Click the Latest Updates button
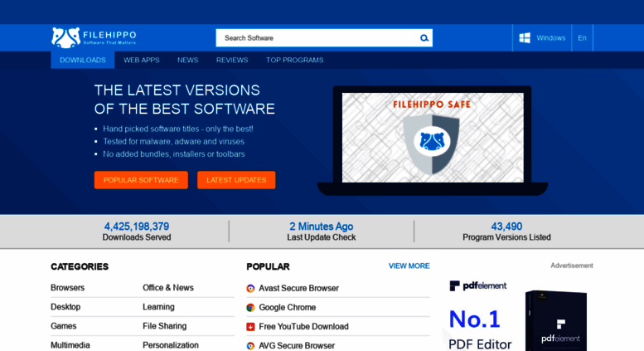Viewport: 644px width, 351px height. [x=236, y=180]
